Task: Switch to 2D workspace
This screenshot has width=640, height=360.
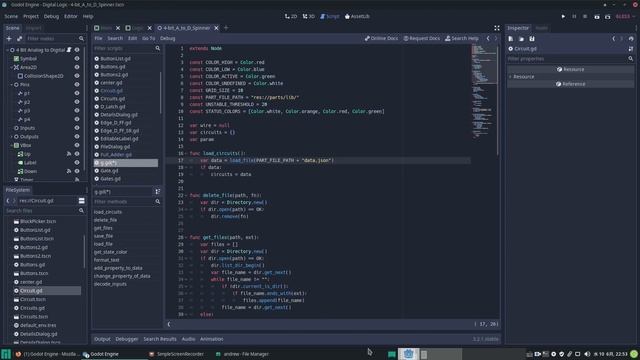Action: pyautogui.click(x=291, y=16)
